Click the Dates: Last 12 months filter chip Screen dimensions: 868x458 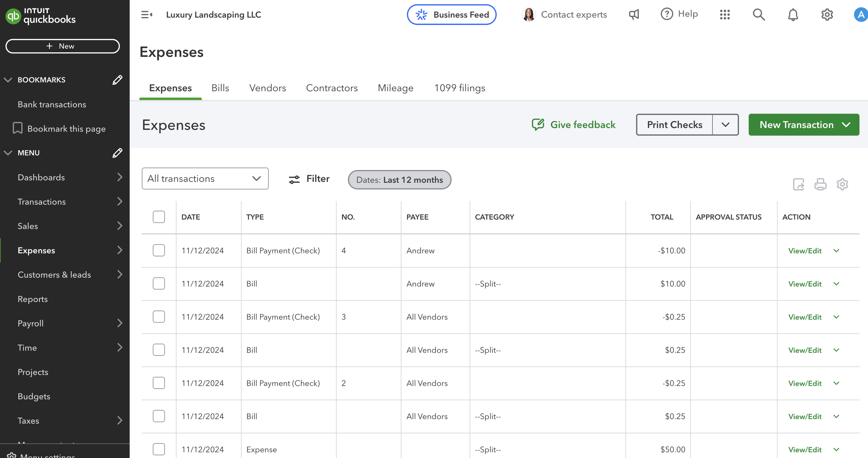(399, 180)
